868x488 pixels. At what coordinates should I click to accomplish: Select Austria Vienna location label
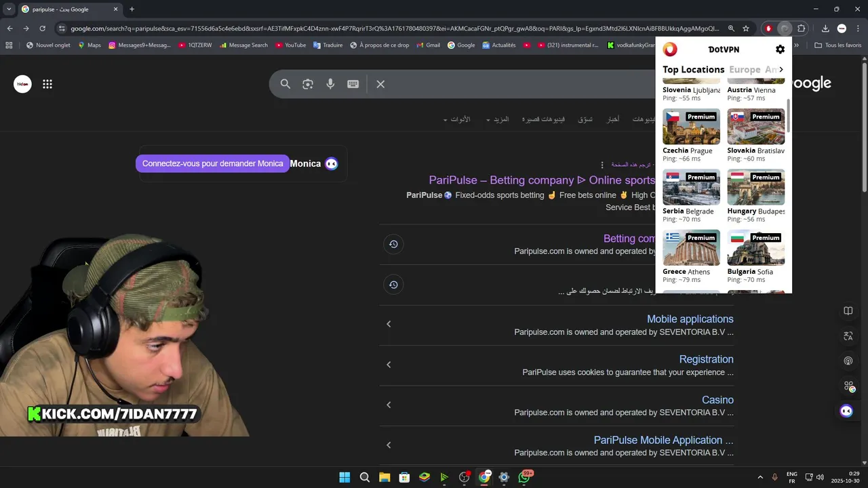click(751, 90)
